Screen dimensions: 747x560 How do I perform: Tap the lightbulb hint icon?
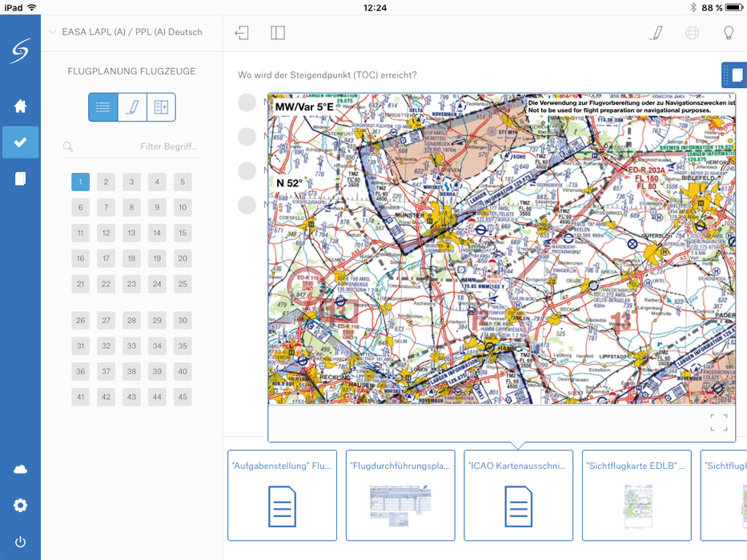(x=729, y=33)
